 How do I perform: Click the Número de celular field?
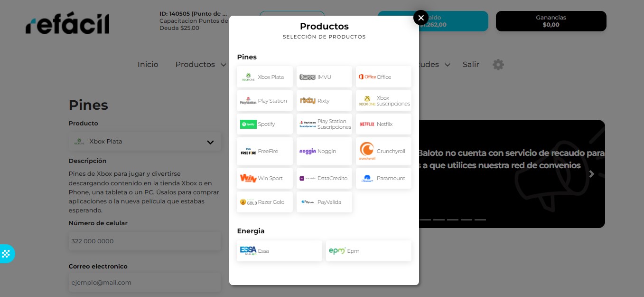coord(145,241)
